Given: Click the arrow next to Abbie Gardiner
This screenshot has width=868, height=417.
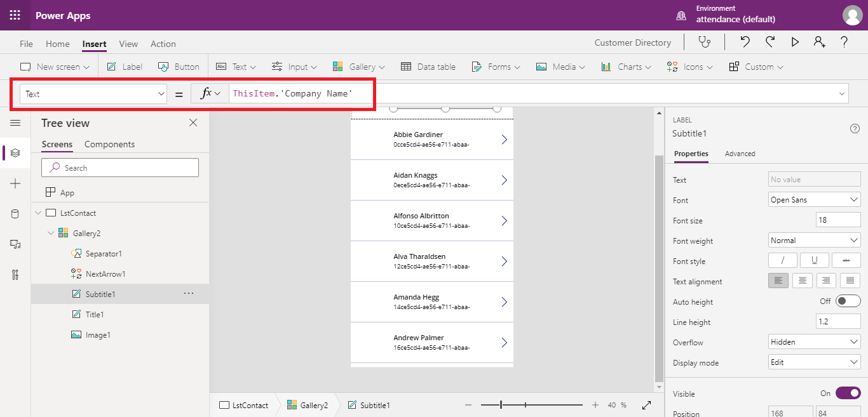Looking at the screenshot, I should coord(505,140).
